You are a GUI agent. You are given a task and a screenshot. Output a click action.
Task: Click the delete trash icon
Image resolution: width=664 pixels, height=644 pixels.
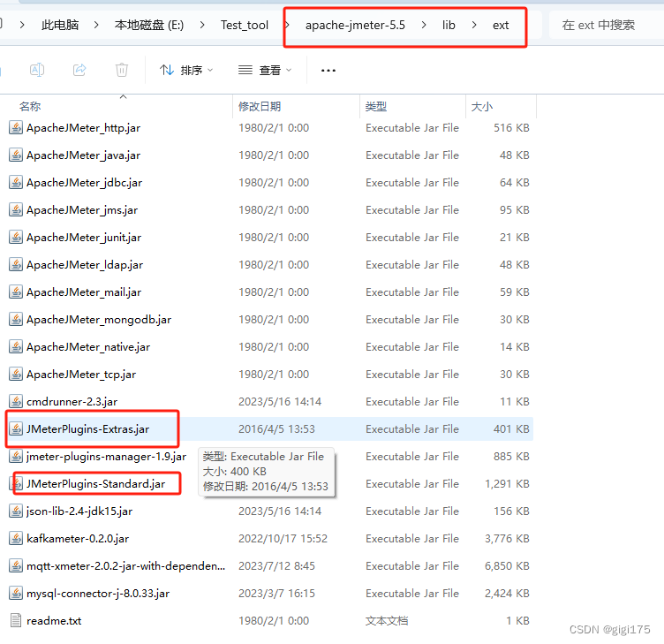point(122,70)
